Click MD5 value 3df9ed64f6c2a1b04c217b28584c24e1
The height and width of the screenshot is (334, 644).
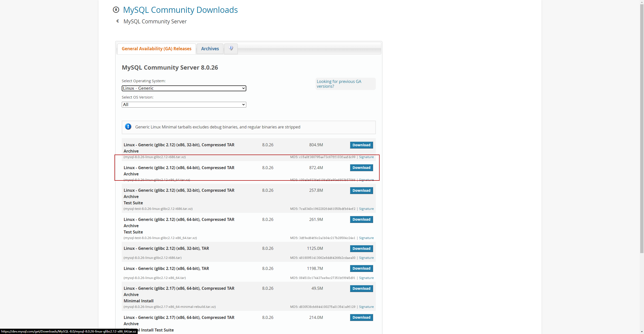pos(327,238)
